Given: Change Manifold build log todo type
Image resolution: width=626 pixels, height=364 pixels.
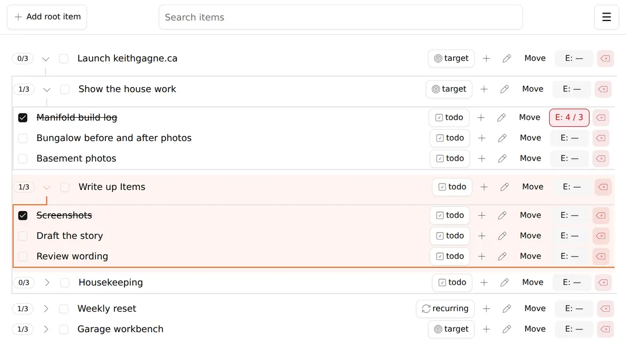Looking at the screenshot, I should 449,118.
